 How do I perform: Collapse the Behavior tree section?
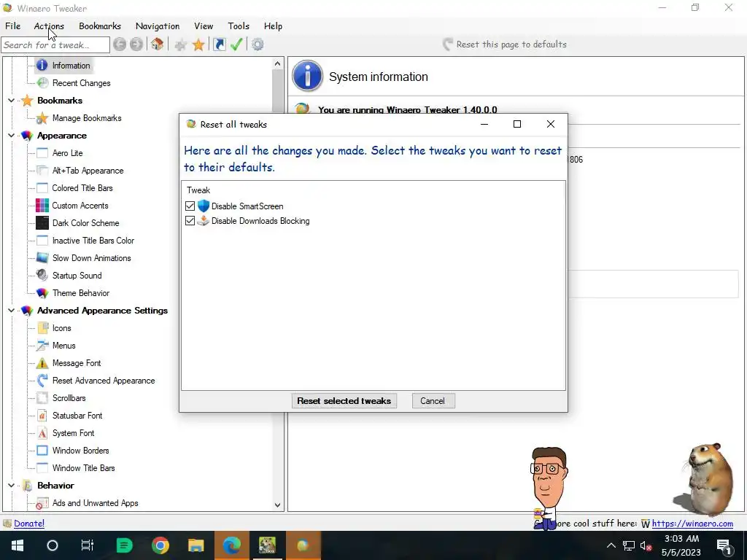point(11,485)
